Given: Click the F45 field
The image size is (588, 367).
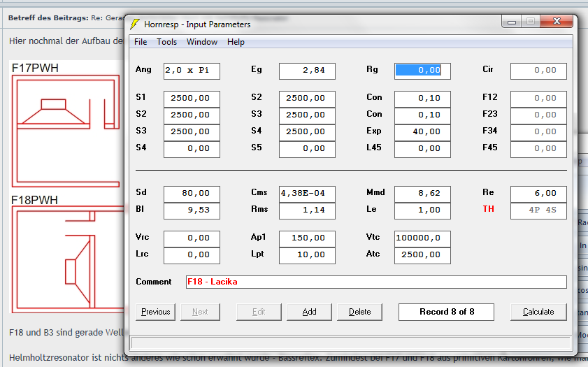Looking at the screenshot, I should [538, 149].
